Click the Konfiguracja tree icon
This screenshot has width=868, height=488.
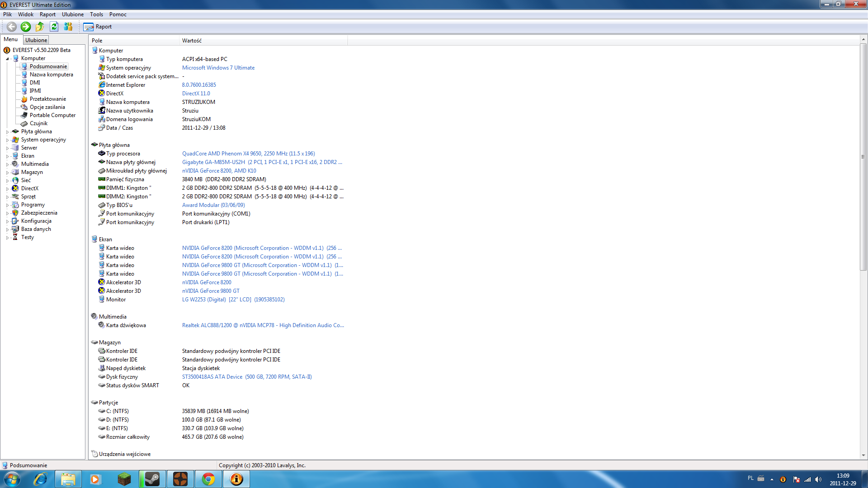15,221
